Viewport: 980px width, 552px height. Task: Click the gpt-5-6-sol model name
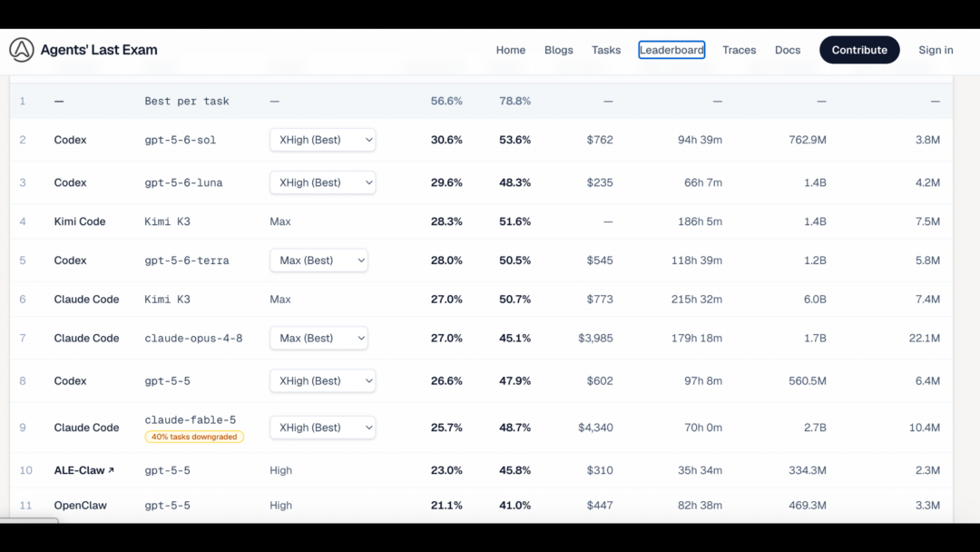pos(180,140)
